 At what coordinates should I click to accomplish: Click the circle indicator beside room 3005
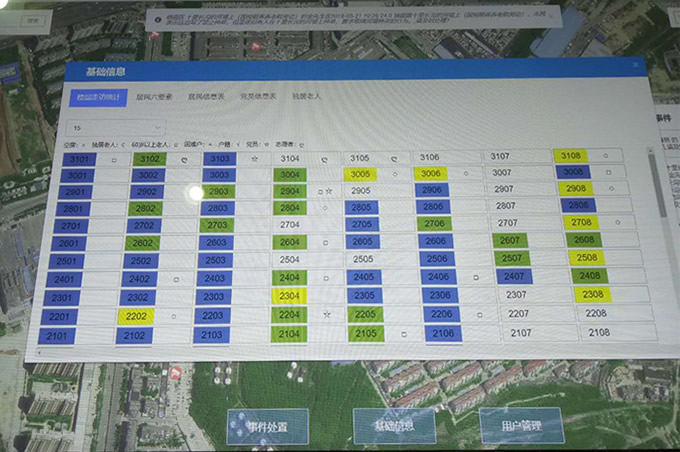[395, 174]
